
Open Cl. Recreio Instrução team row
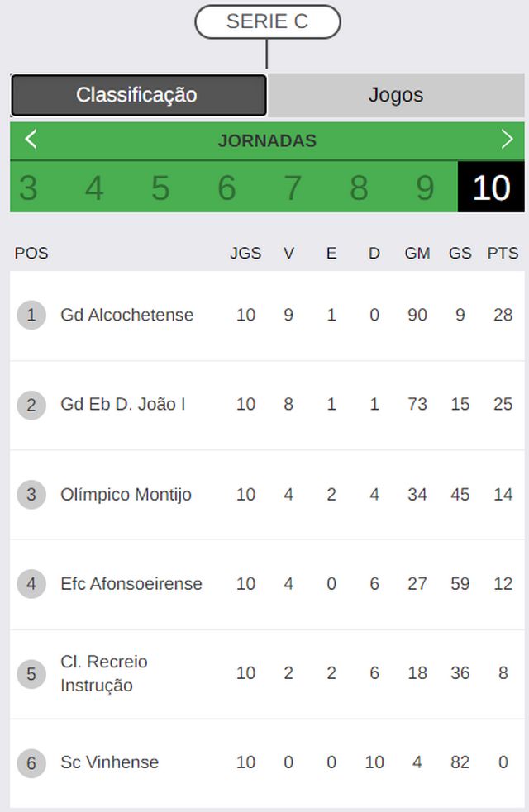tap(267, 674)
